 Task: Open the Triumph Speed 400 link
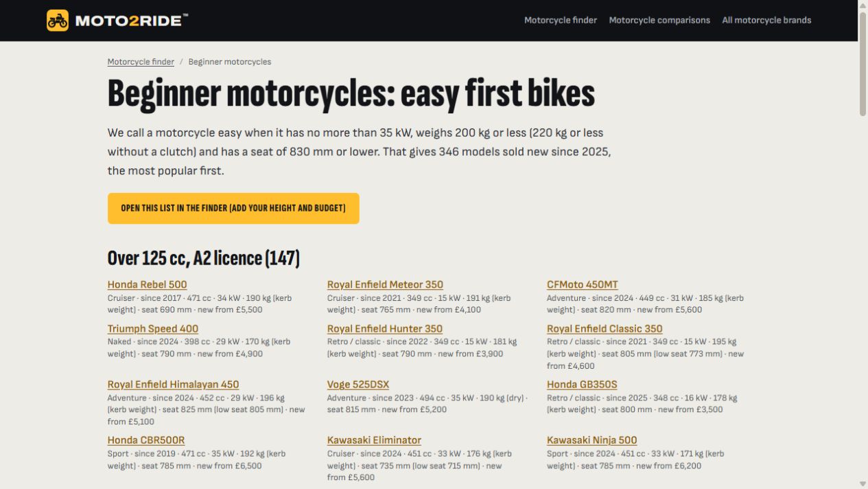coord(153,329)
